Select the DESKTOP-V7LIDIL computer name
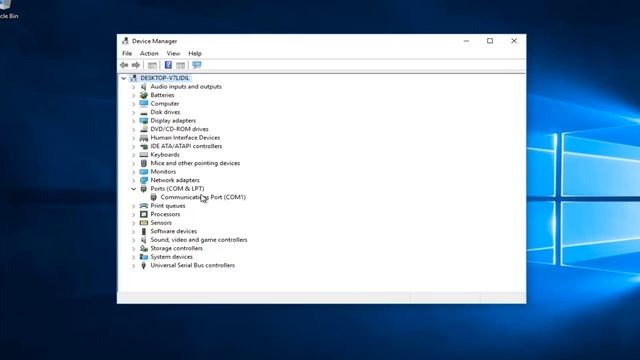This screenshot has height=360, width=640. click(165, 78)
